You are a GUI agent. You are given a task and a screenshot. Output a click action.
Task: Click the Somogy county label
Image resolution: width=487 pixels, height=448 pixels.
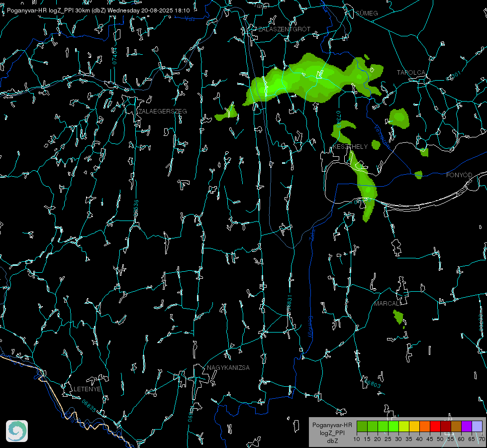click(310, 327)
